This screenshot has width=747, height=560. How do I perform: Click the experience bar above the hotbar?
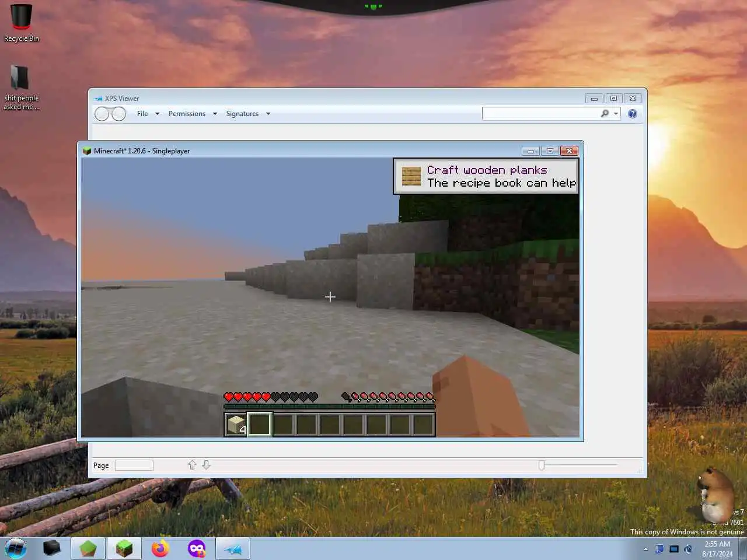pos(330,406)
